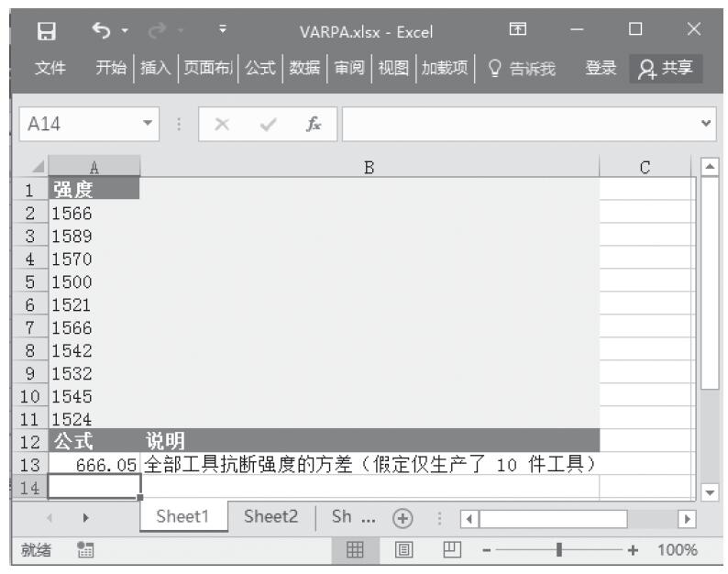This screenshot has width=728, height=574.
Task: Click the Undo arrow icon
Action: click(100, 34)
